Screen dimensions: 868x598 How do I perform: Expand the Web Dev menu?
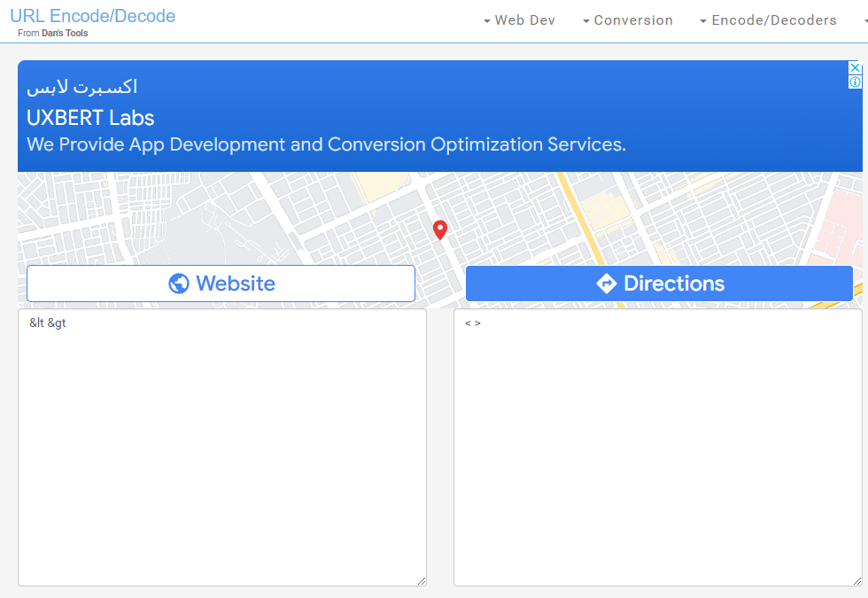[x=519, y=20]
